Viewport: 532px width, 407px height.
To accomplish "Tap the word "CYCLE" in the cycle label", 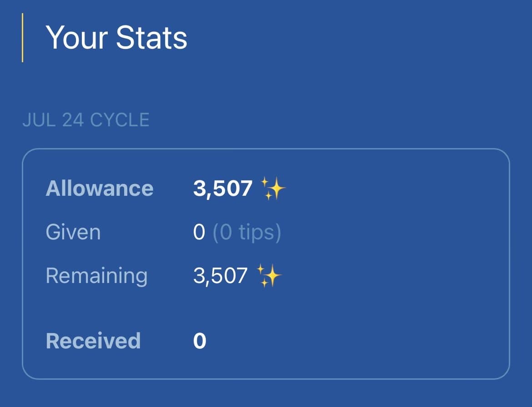I will click(x=120, y=120).
